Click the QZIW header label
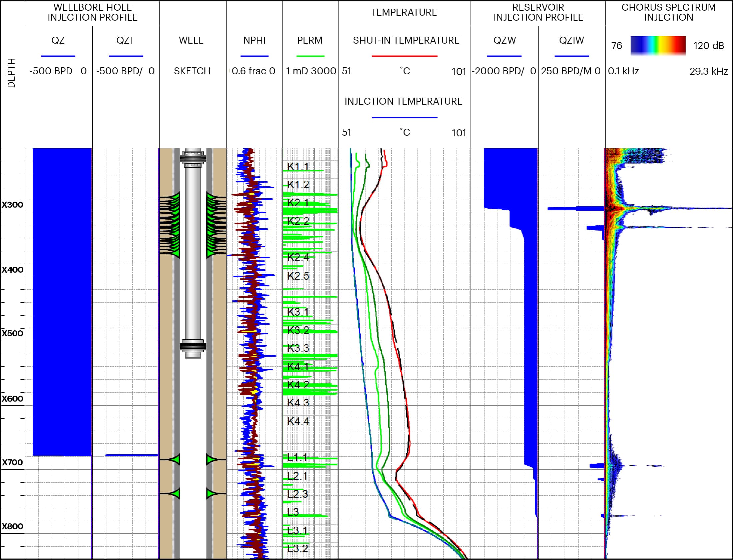Viewport: 733px width, 560px height. click(571, 40)
